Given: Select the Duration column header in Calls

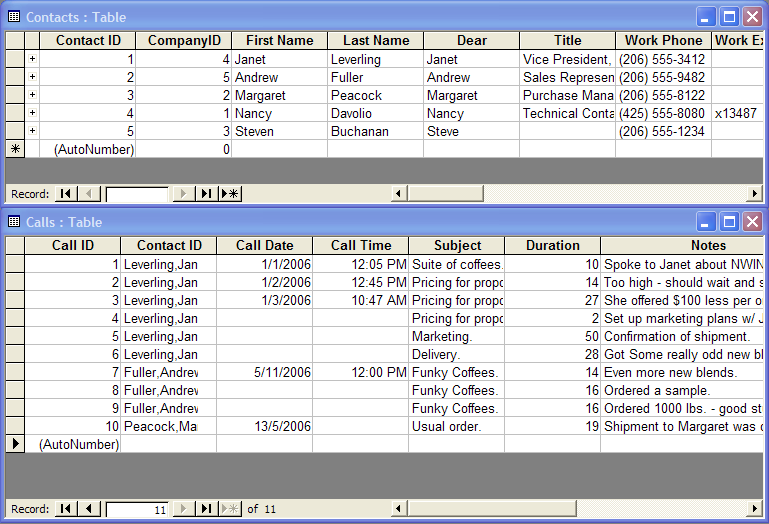Looking at the screenshot, I should (x=552, y=246).
